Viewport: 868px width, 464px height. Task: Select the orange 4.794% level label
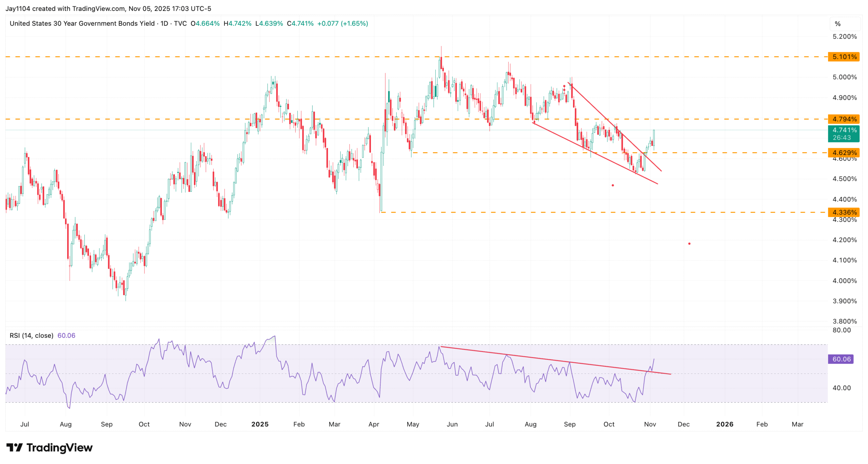(x=843, y=119)
